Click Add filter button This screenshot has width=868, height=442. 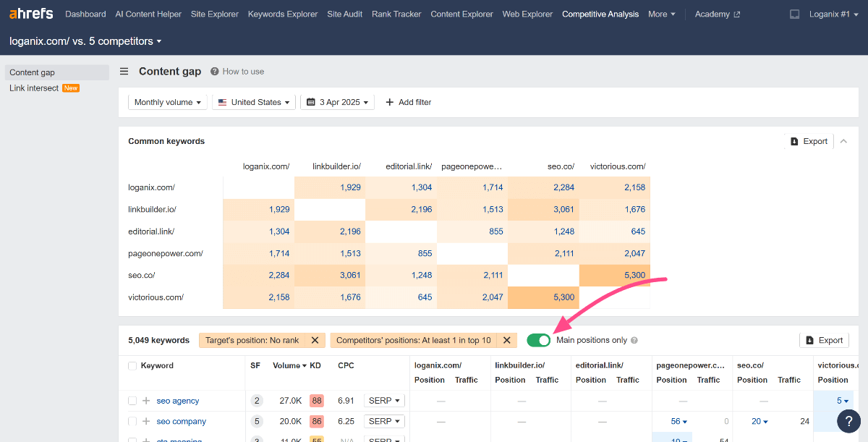point(409,102)
